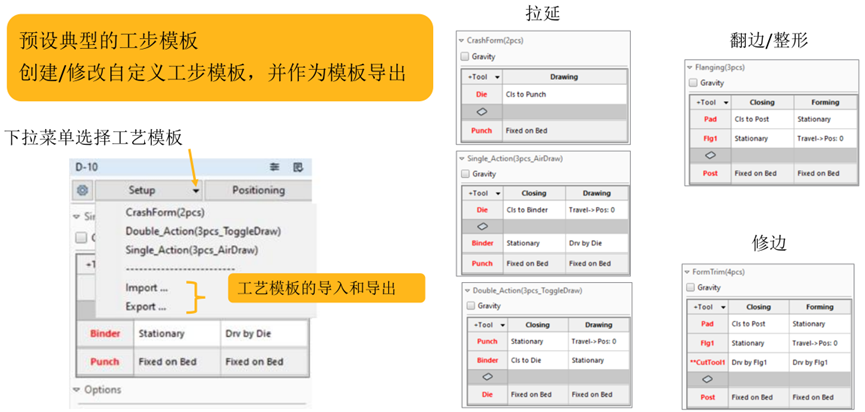
Task: Click Post tool in FormTrim table
Action: point(708,397)
